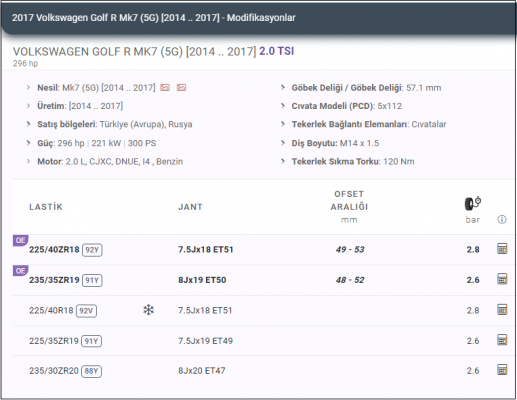Click the OFSET ARALIĞI column header
Viewport: 517px width, 400px height.
(x=349, y=200)
